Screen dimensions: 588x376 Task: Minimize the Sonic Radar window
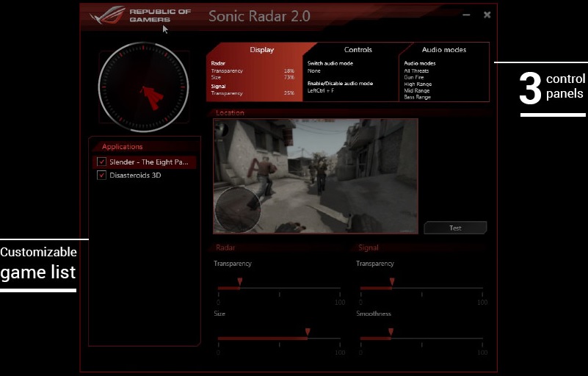click(466, 15)
